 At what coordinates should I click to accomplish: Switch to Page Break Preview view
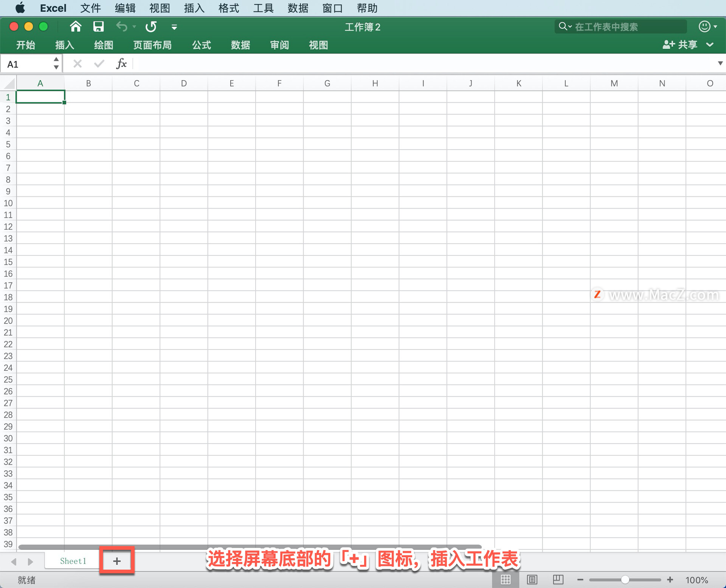[558, 580]
